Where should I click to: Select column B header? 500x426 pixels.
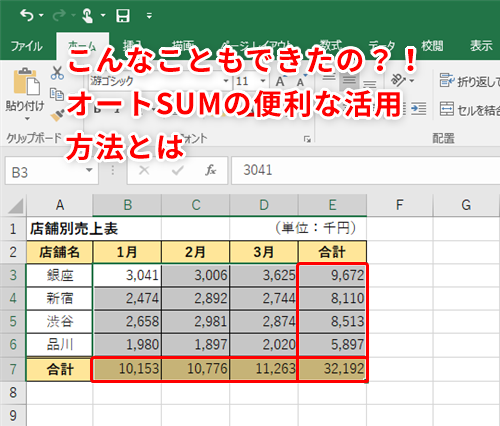tap(127, 205)
